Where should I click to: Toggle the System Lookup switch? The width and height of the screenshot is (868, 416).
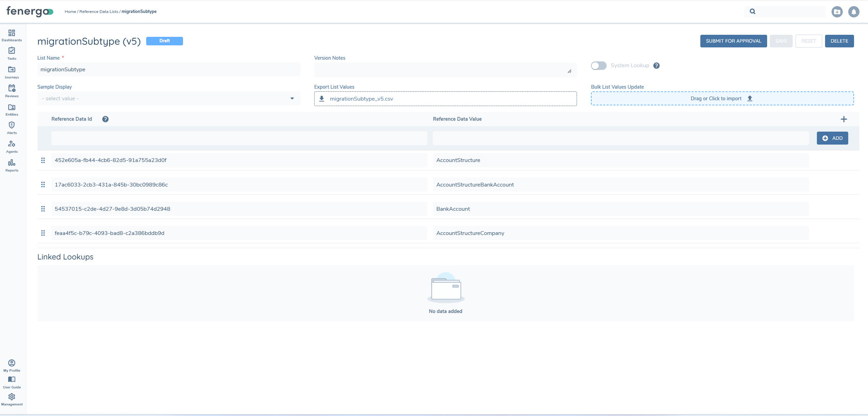pyautogui.click(x=598, y=65)
